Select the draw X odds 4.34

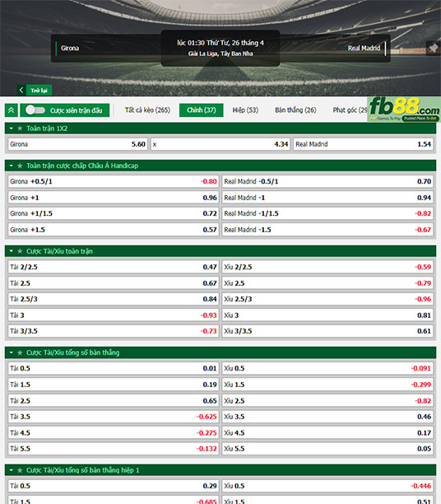pyautogui.click(x=220, y=144)
